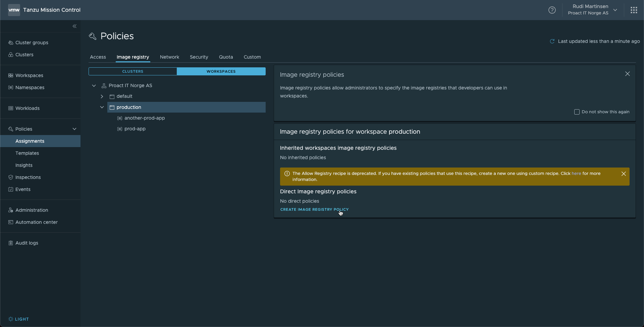Open the help question mark icon
This screenshot has width=644, height=327.
pyautogui.click(x=552, y=10)
